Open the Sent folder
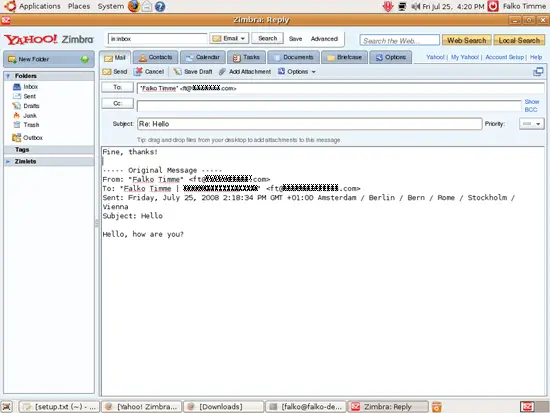This screenshot has width=550, height=413. coord(24,96)
